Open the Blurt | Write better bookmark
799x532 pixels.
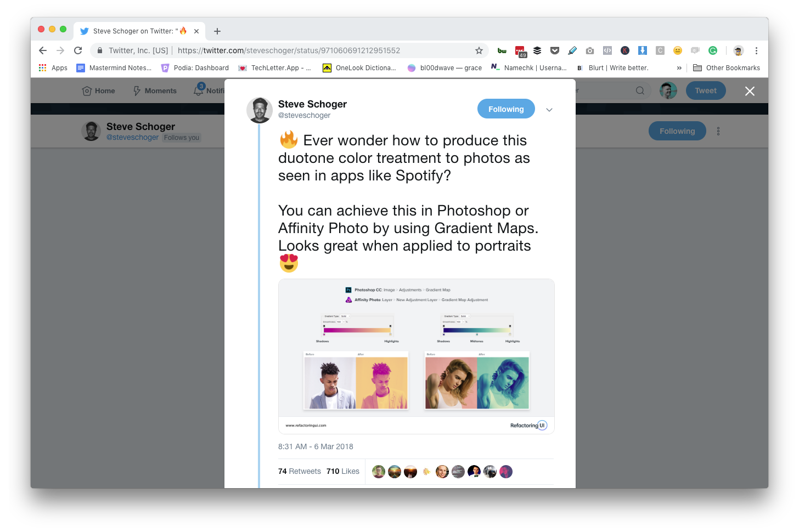click(612, 68)
